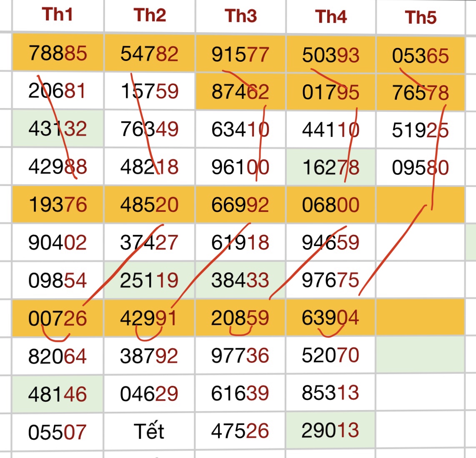Select the green cell 43132
Viewport: 476px width, 458px height.
[x=58, y=128]
